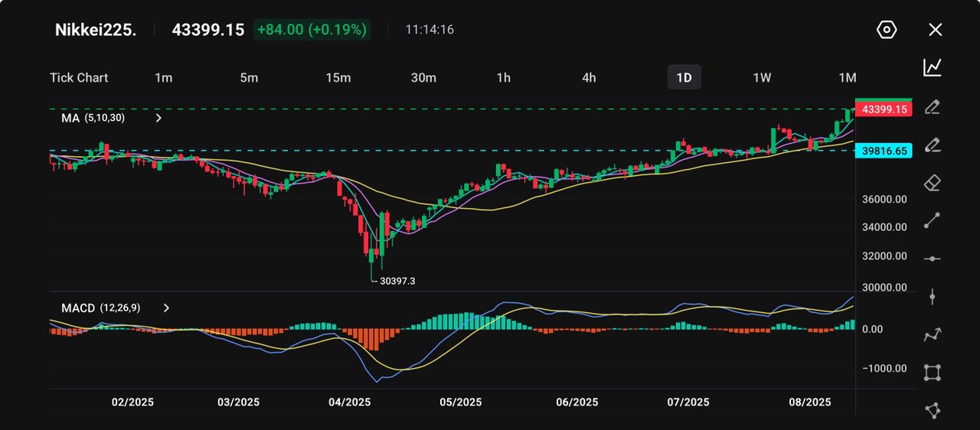Image resolution: width=980 pixels, height=430 pixels.
Task: Select the eraser tool
Action: [932, 183]
